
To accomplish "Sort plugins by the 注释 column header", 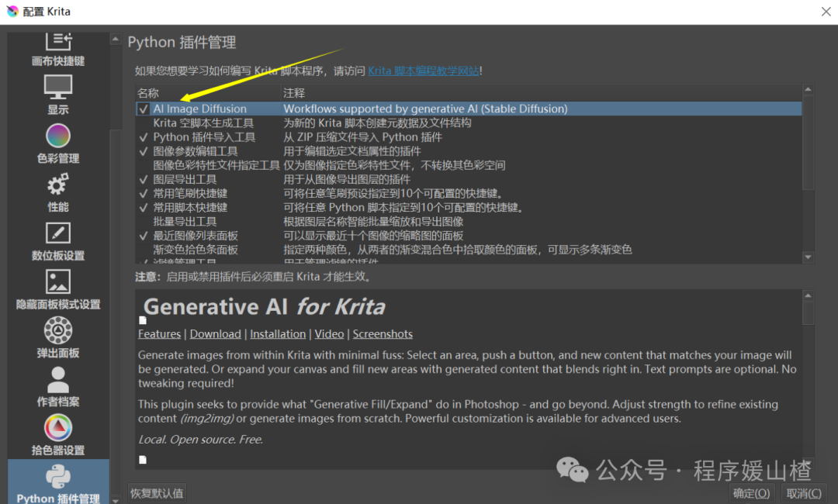I will point(541,93).
